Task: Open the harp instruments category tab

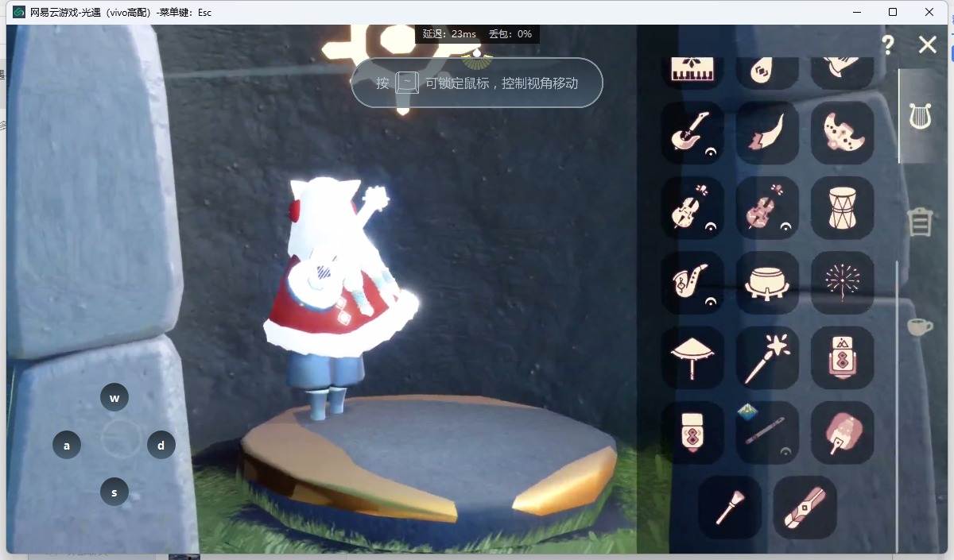Action: 920,116
